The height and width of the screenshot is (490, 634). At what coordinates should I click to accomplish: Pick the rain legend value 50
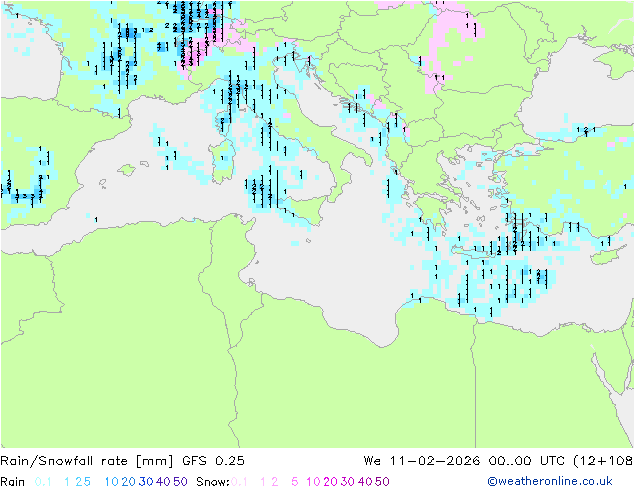pyautogui.click(x=180, y=482)
